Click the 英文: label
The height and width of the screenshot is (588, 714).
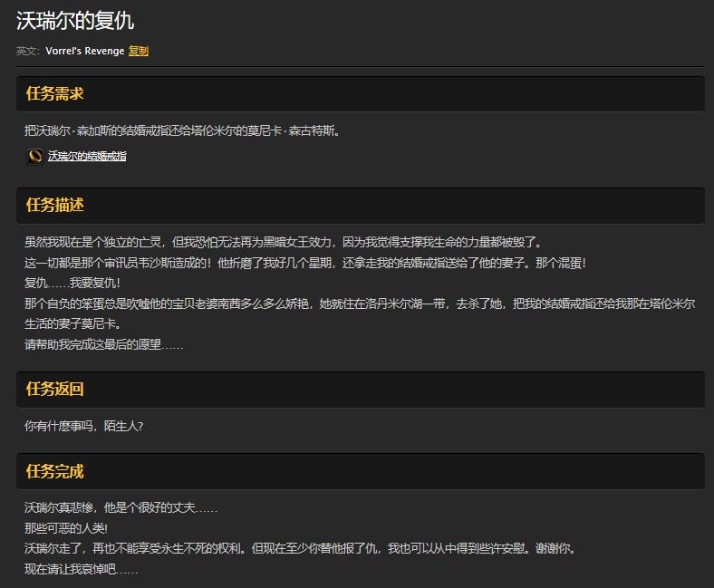click(x=28, y=51)
